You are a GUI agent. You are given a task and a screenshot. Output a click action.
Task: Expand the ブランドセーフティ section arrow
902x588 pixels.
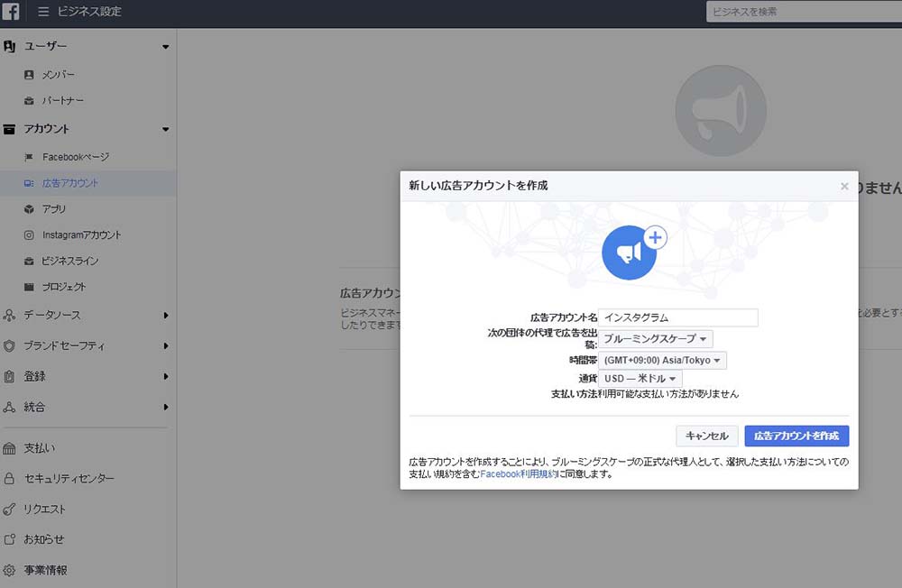(x=166, y=345)
